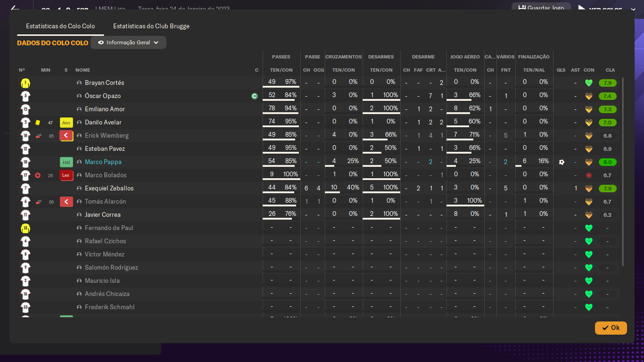
Task: Click the PASSES column group header
Action: pyautogui.click(x=281, y=57)
